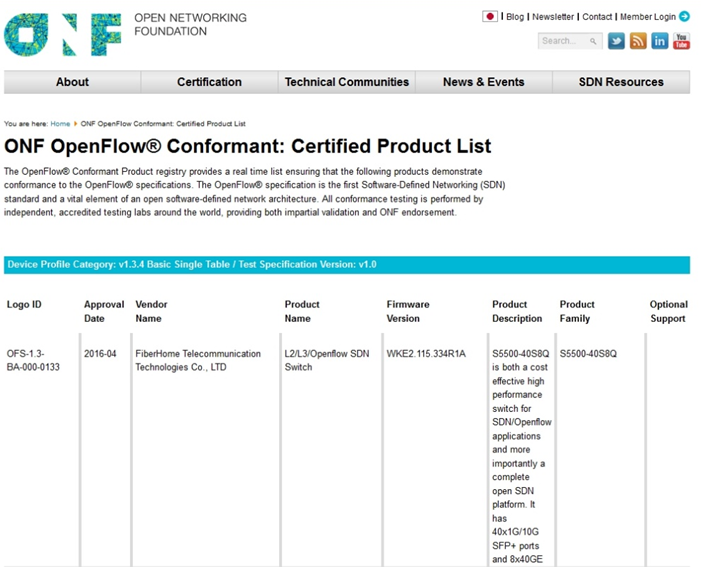Open the Blog link
This screenshot has height=573, width=701.
(x=515, y=17)
